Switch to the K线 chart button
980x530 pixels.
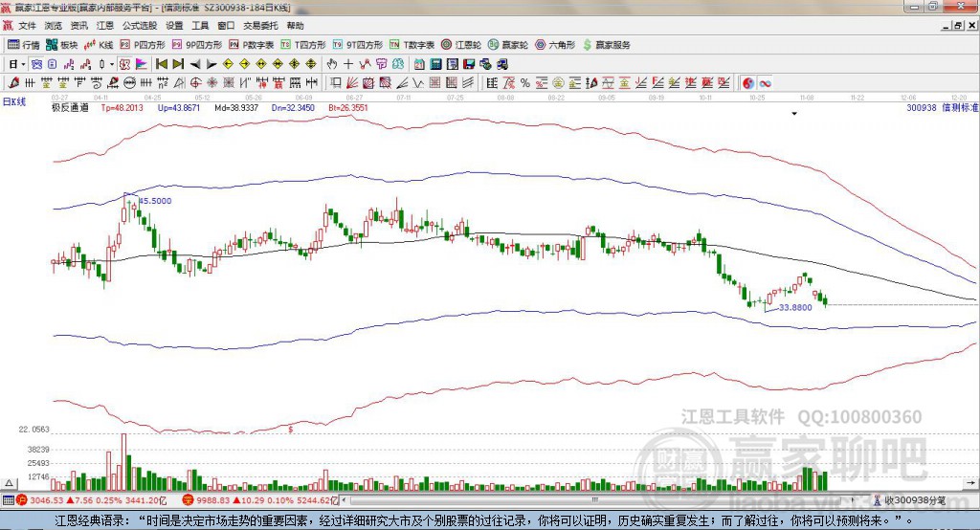(99, 45)
